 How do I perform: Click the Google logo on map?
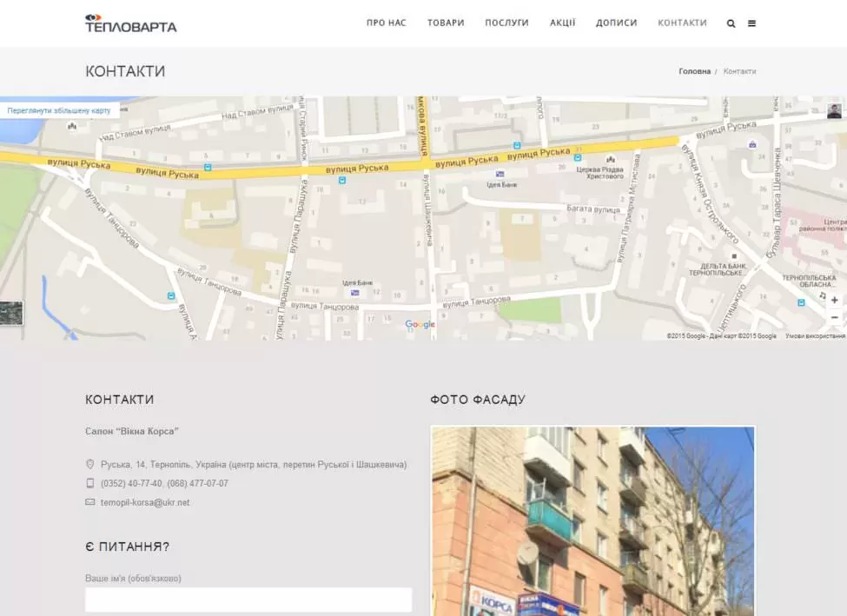pos(420,325)
